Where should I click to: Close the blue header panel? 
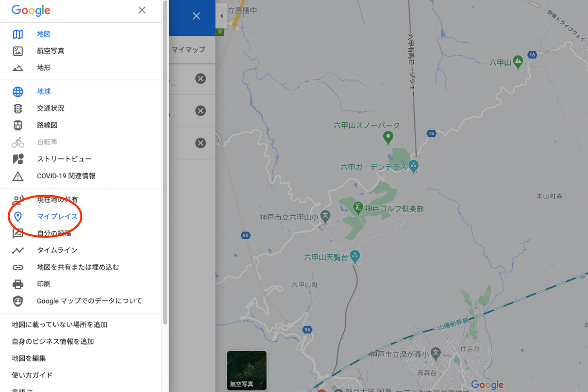[196, 16]
